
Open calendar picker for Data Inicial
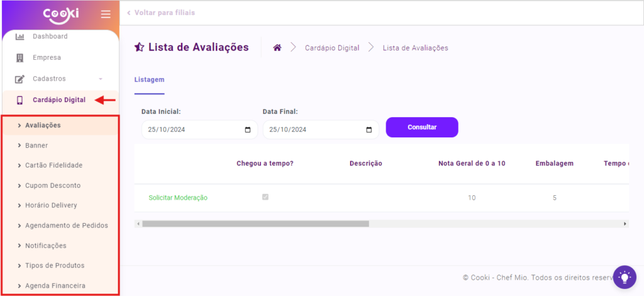[x=247, y=130]
